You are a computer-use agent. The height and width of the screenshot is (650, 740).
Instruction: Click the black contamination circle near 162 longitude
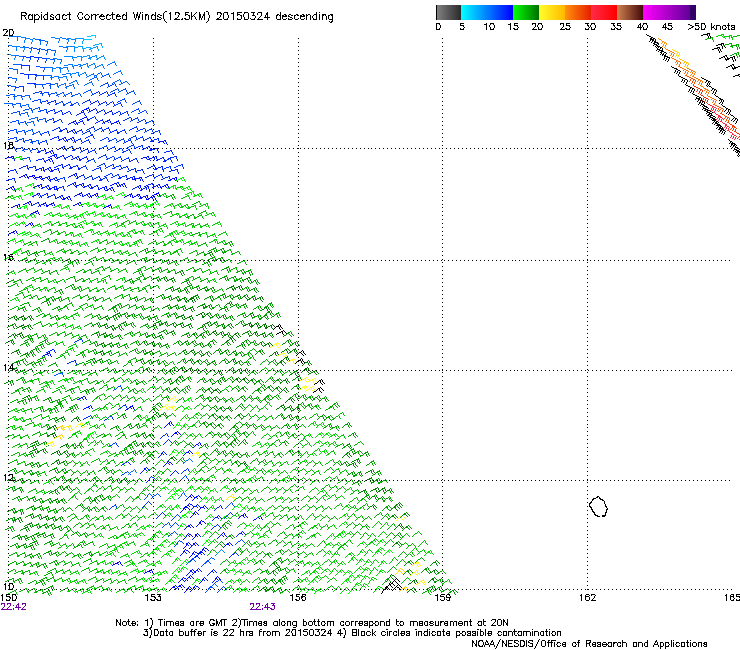pyautogui.click(x=598, y=506)
